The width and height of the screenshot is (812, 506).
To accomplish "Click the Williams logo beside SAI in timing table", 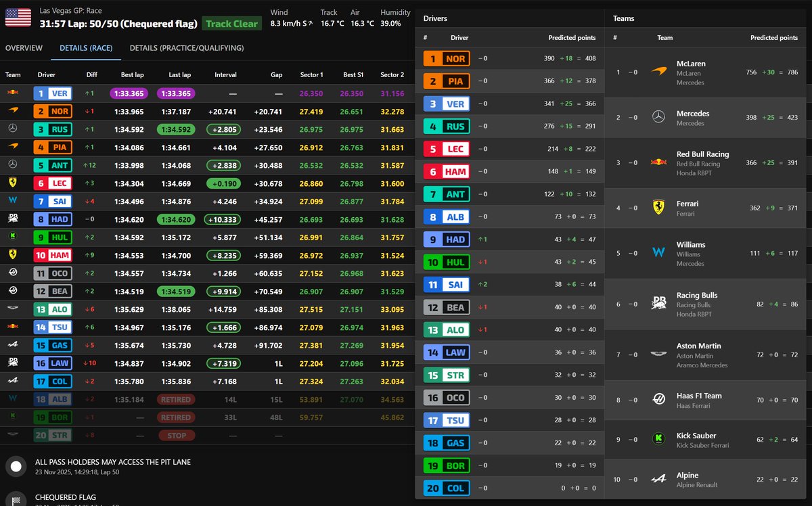I will click(13, 202).
